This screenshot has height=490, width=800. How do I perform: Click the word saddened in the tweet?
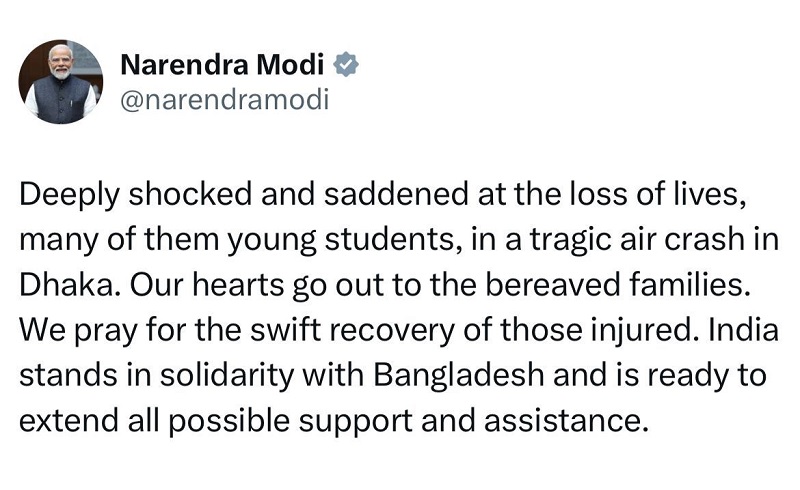pos(396,194)
